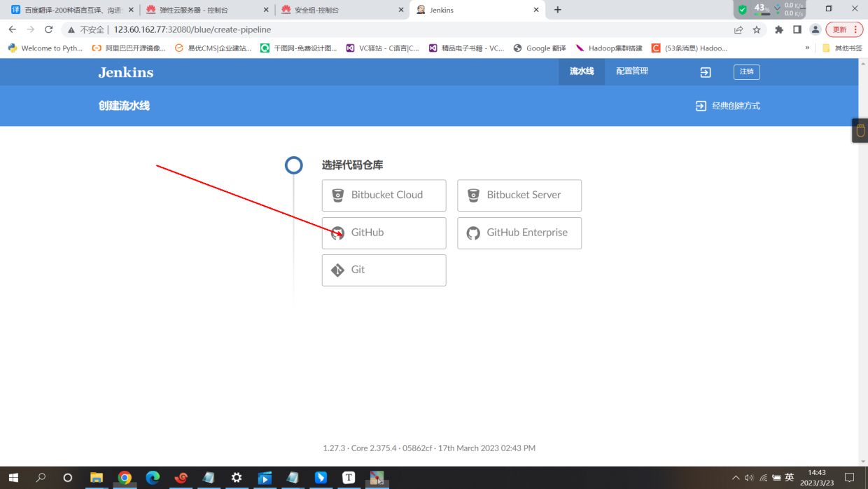Viewport: 868px width, 489px height.
Task: Open the 配置管理 administration tab
Action: (x=632, y=71)
